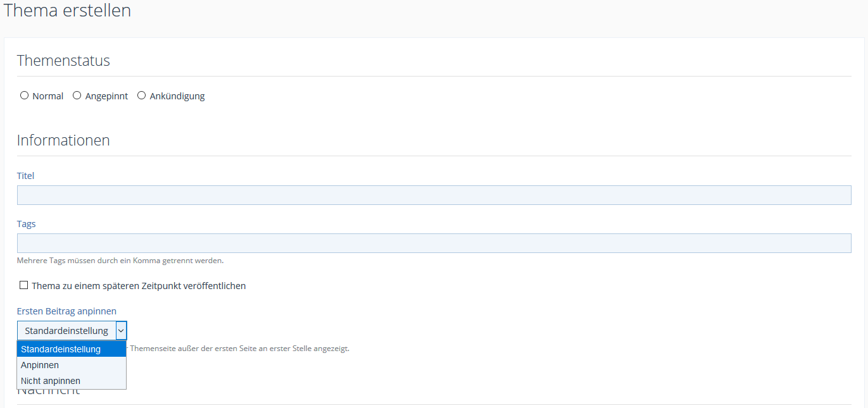The height and width of the screenshot is (408, 868).
Task: Focus the Titel input field
Action: 434,195
